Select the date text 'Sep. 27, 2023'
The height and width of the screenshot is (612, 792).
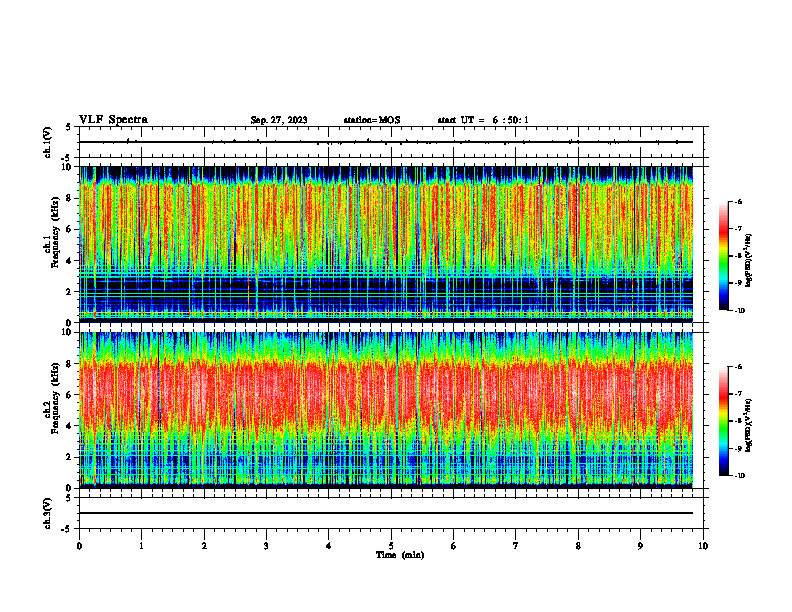point(279,120)
